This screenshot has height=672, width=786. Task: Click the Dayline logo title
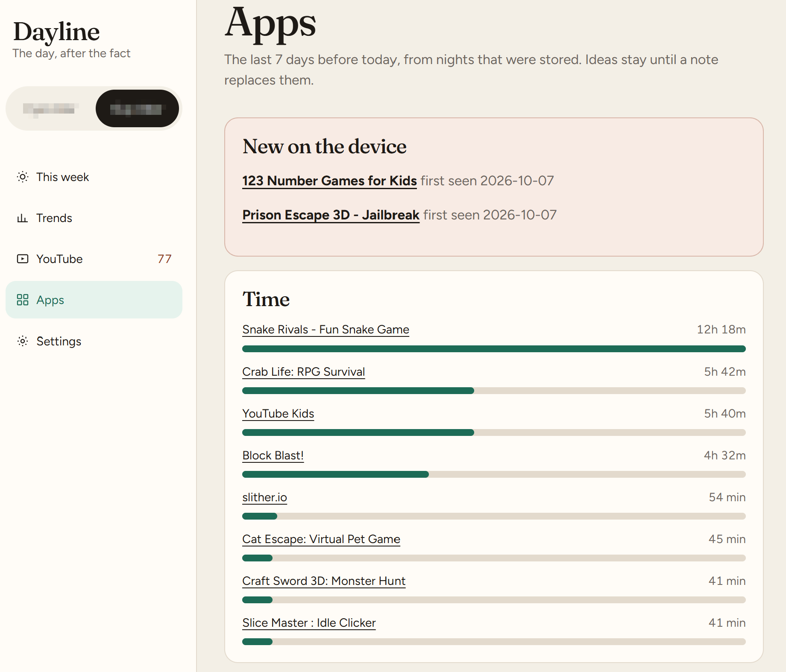point(56,32)
